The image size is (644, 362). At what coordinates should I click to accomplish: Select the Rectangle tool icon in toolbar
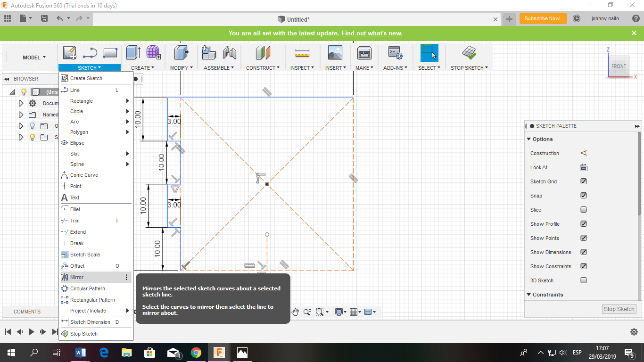click(110, 53)
